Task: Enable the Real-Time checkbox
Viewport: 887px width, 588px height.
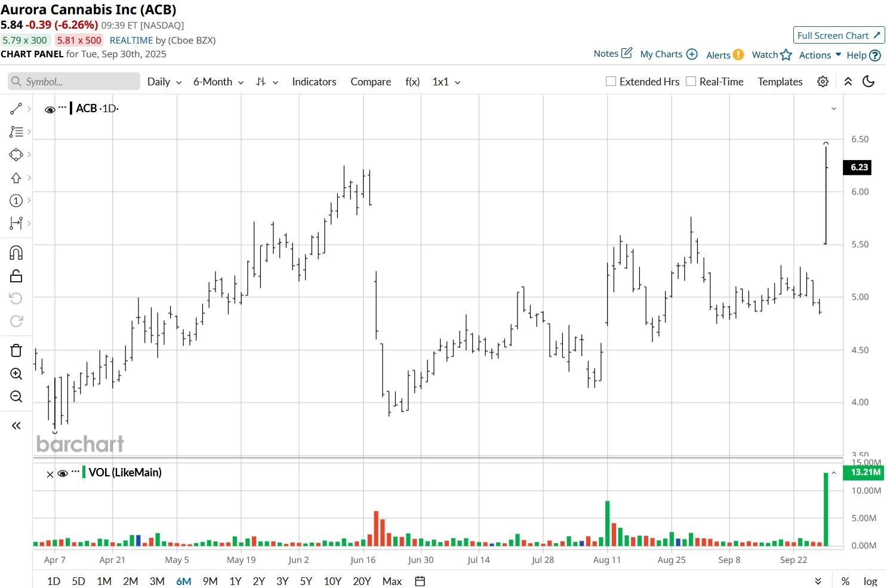Action: coord(691,81)
